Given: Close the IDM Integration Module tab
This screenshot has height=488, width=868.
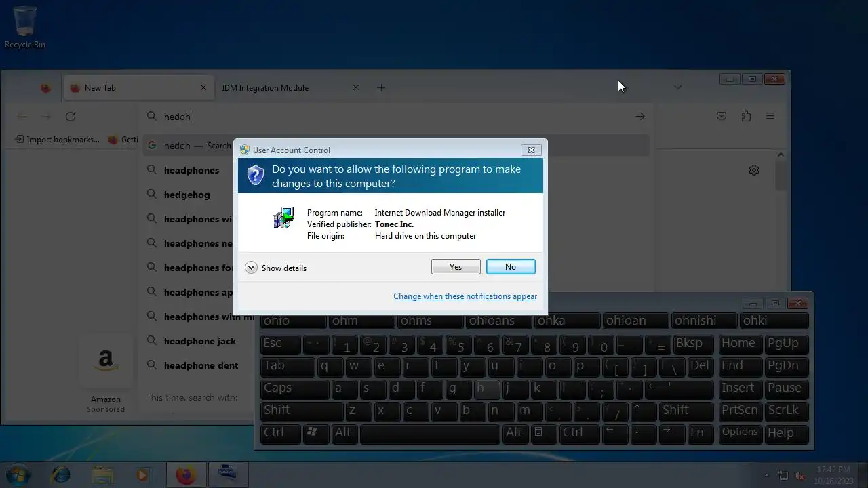Looking at the screenshot, I should point(356,87).
